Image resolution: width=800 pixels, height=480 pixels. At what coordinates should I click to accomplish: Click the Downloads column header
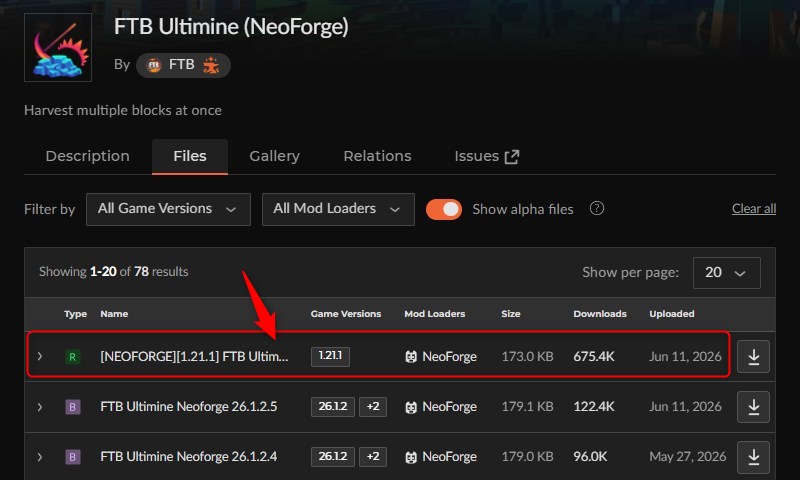(600, 314)
